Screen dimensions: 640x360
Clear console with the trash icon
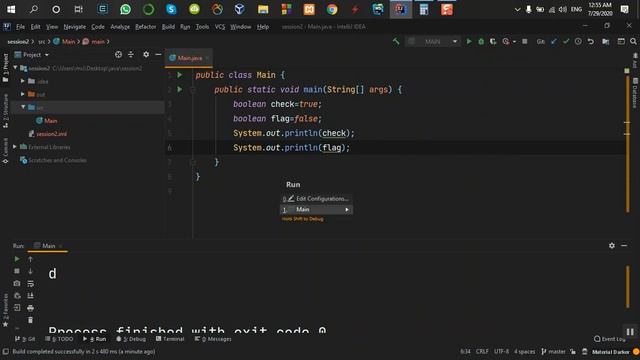pos(31,320)
